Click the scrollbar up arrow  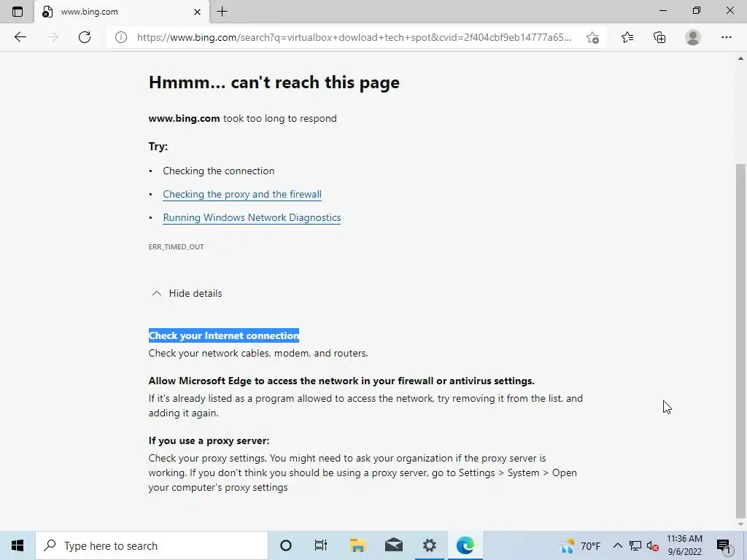click(x=740, y=58)
